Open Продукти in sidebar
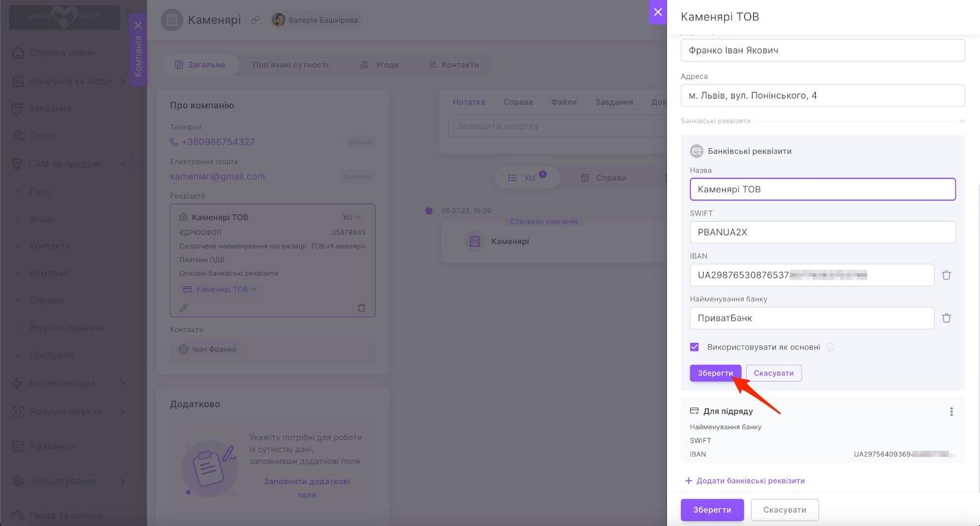Screen dimensions: 980x526 (51, 355)
